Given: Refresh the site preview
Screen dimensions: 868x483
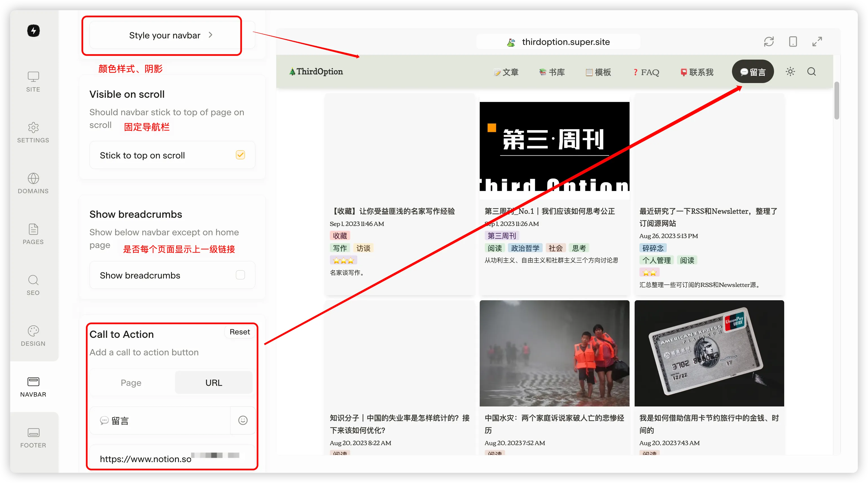Looking at the screenshot, I should point(769,42).
